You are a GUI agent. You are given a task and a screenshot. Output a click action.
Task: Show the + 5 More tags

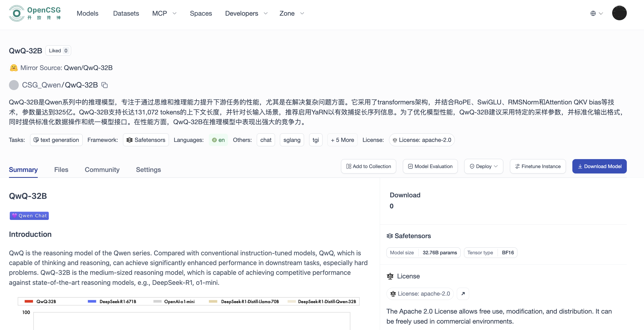pyautogui.click(x=342, y=140)
